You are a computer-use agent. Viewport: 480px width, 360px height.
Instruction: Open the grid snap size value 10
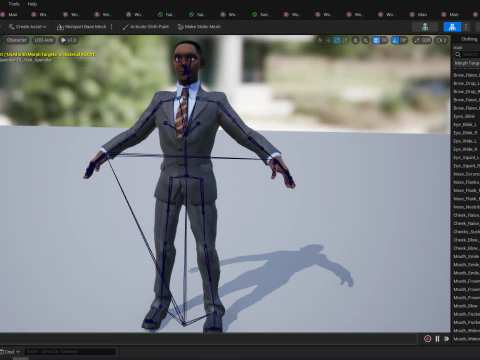tap(384, 40)
